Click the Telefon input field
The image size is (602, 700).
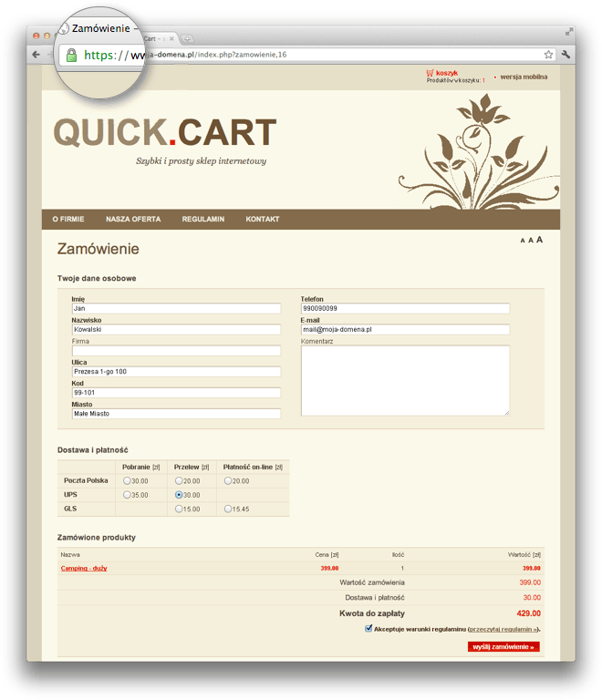(405, 308)
